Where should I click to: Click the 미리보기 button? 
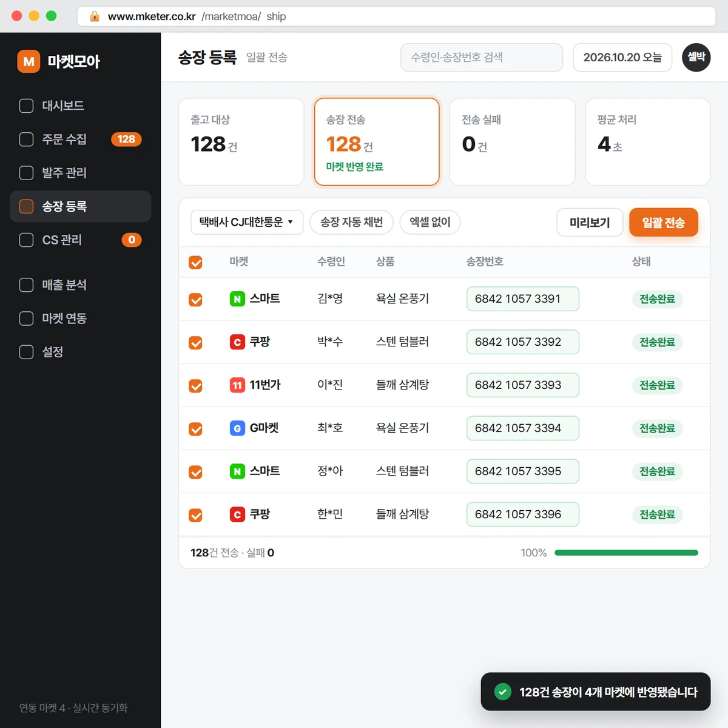pyautogui.click(x=590, y=223)
